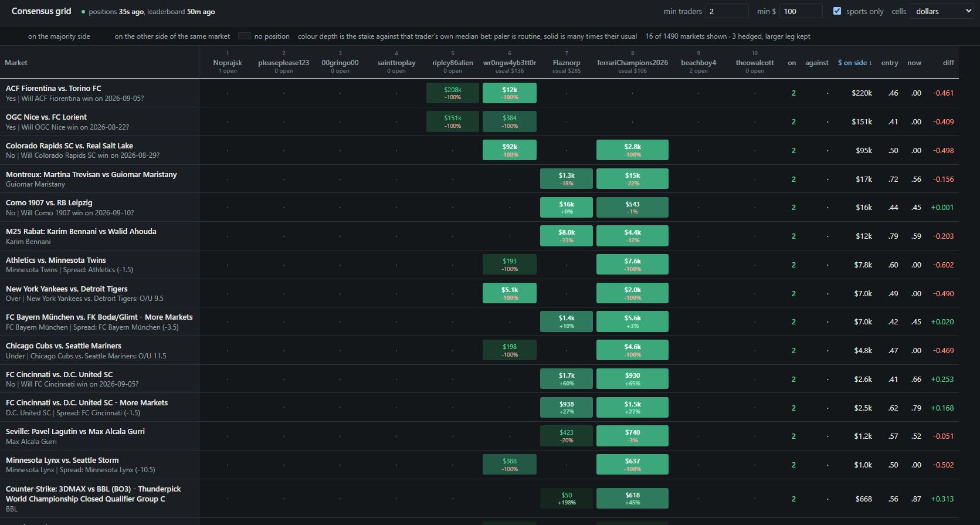
Task: Select the ferrariChampions2026 trader column header
Action: pyautogui.click(x=632, y=62)
